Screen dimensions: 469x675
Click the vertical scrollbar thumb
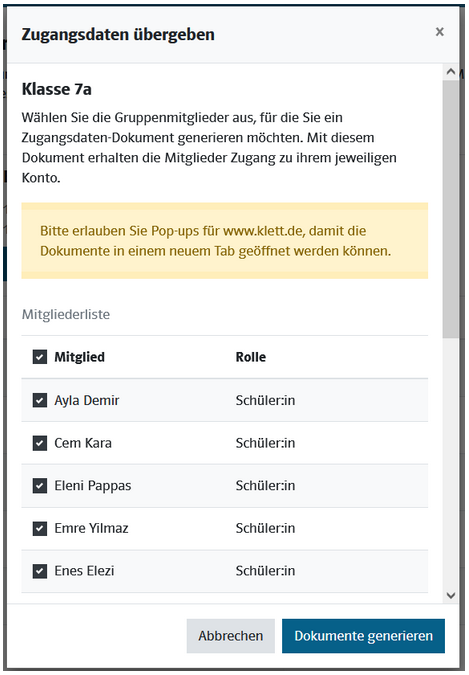click(x=451, y=209)
